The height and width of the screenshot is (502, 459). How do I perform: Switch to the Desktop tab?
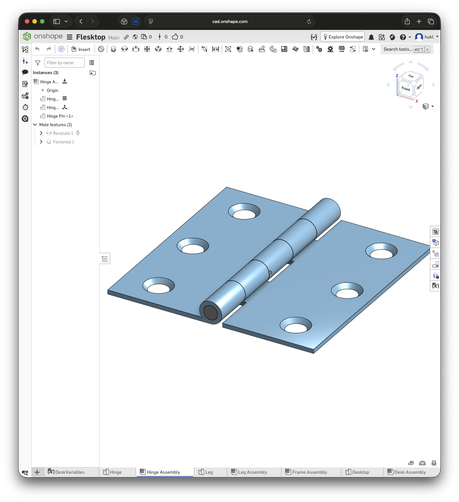tap(357, 472)
